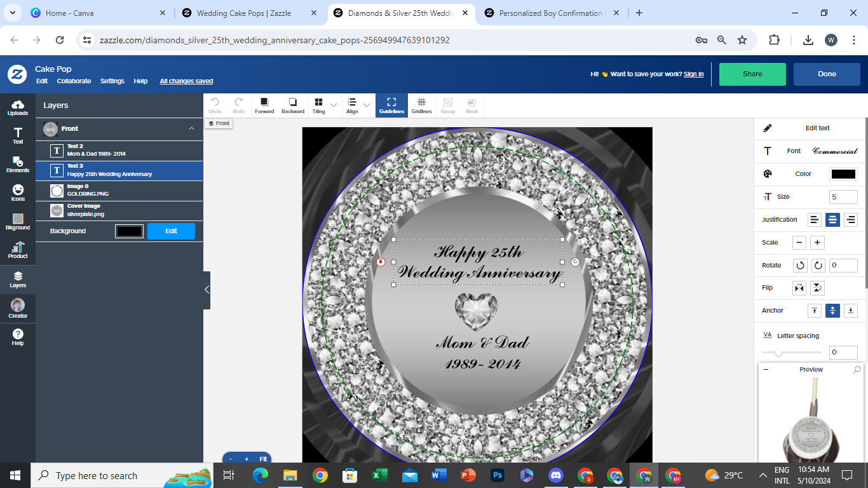
Task: Flip text vertically
Action: point(818,288)
